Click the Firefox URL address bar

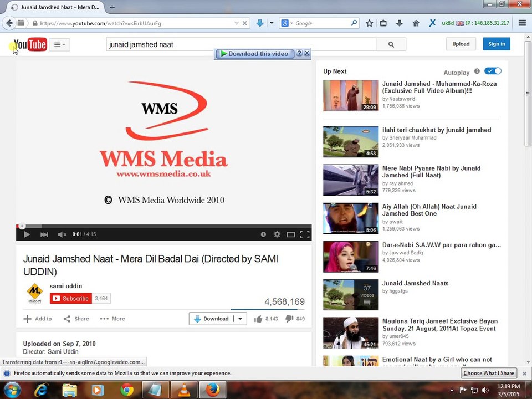136,23
